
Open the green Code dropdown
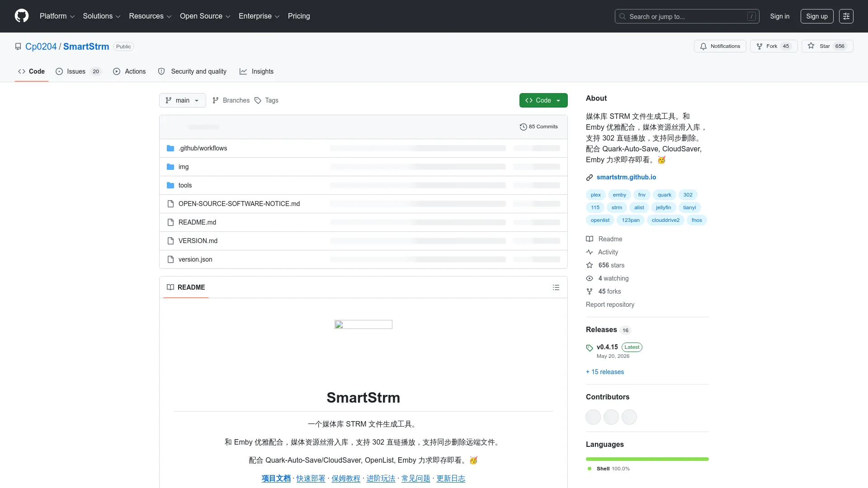tap(543, 100)
